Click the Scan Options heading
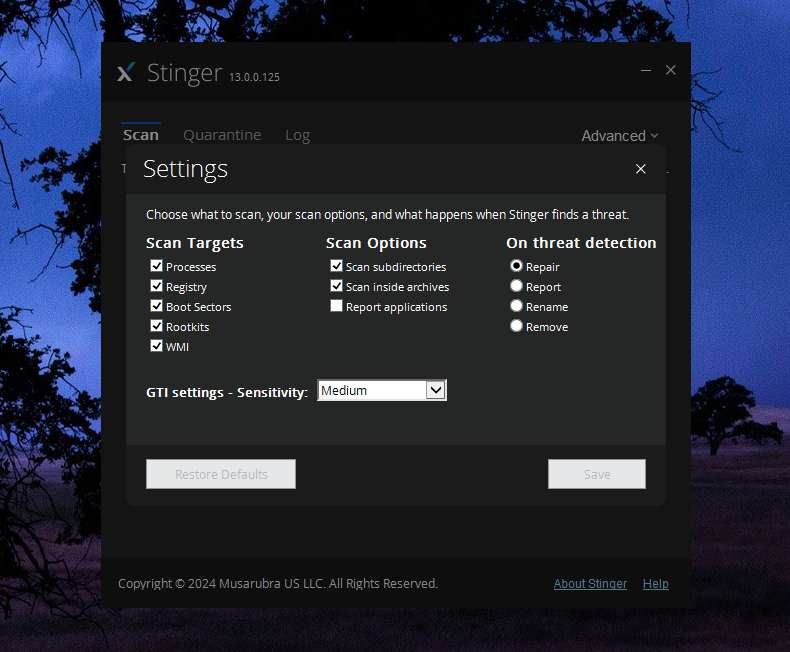This screenshot has height=652, width=790. [376, 243]
